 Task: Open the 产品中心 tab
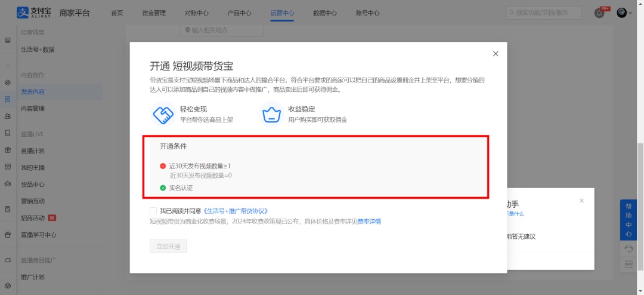coord(240,13)
